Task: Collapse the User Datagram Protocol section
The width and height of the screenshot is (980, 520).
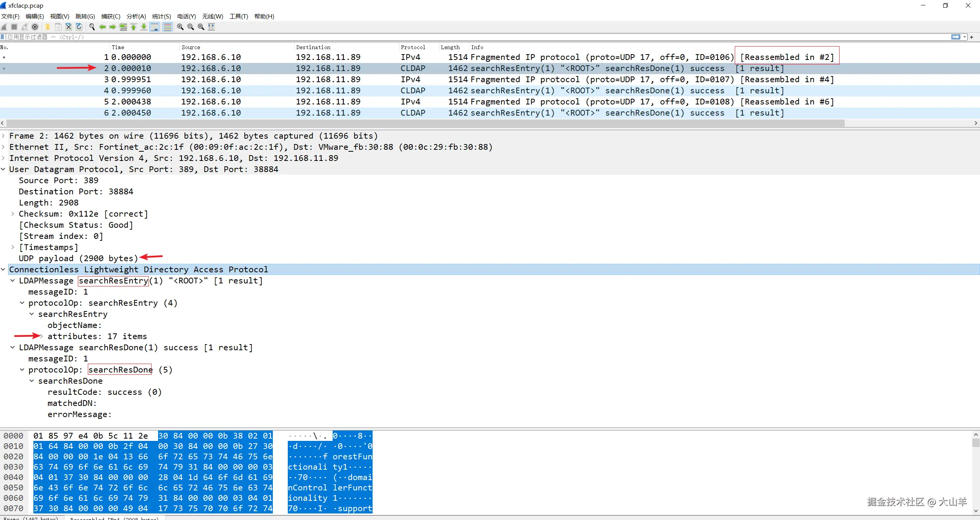Action: pyautogui.click(x=3, y=169)
